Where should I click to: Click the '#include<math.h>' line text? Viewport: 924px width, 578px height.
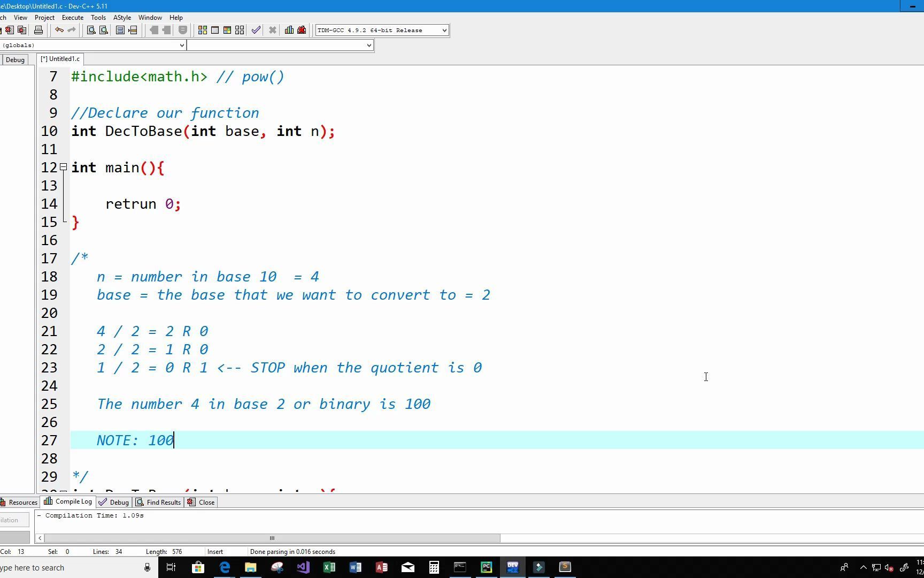click(139, 77)
